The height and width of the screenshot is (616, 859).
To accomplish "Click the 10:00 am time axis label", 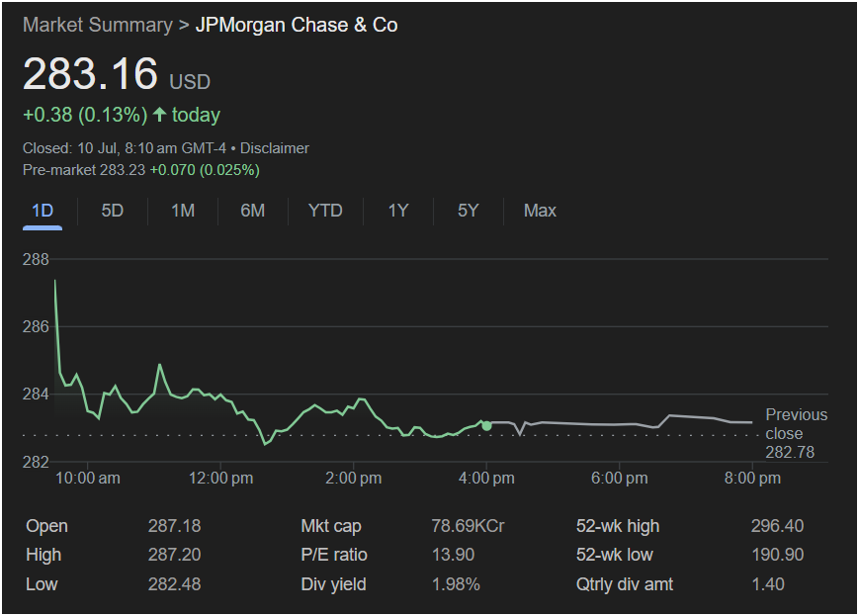I will coord(88,479).
